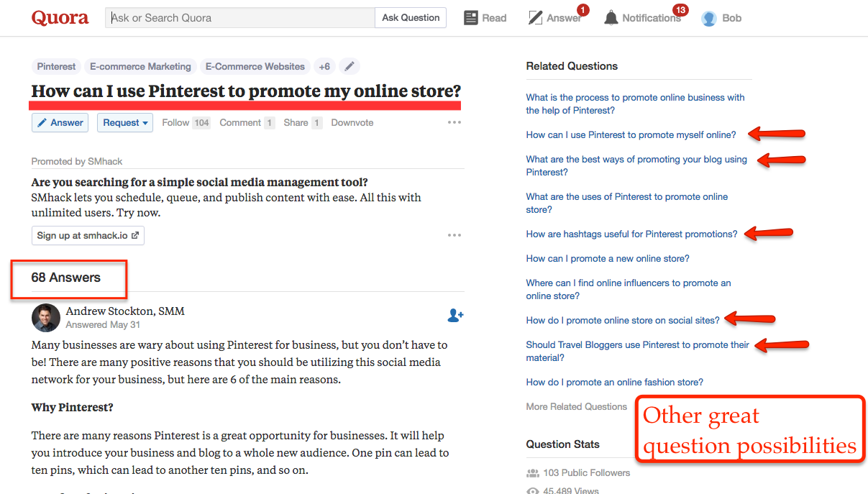Expand hidden topics with the +6 chip
Viewport: 868px width, 494px height.
point(324,65)
